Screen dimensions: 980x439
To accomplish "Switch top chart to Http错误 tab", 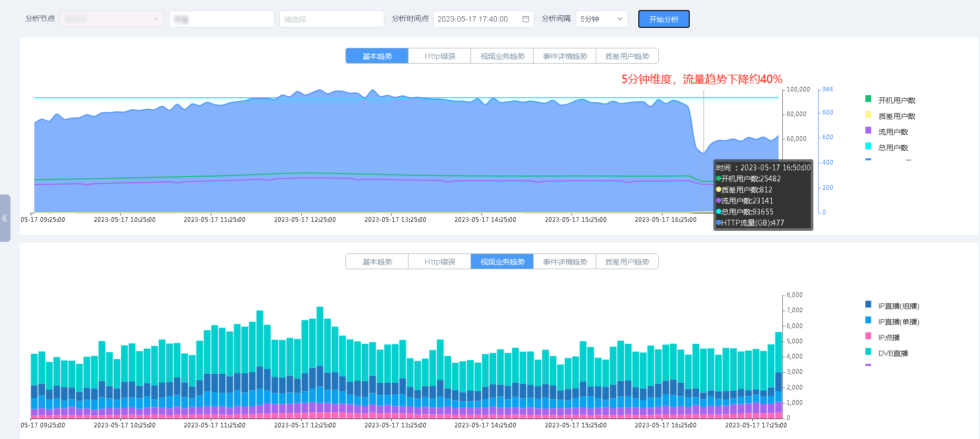I will click(x=440, y=56).
